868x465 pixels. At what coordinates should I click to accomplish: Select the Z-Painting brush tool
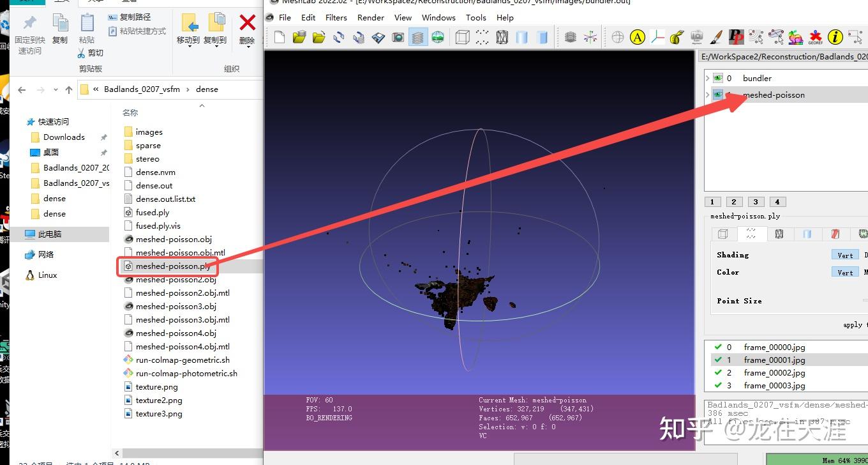pyautogui.click(x=716, y=38)
